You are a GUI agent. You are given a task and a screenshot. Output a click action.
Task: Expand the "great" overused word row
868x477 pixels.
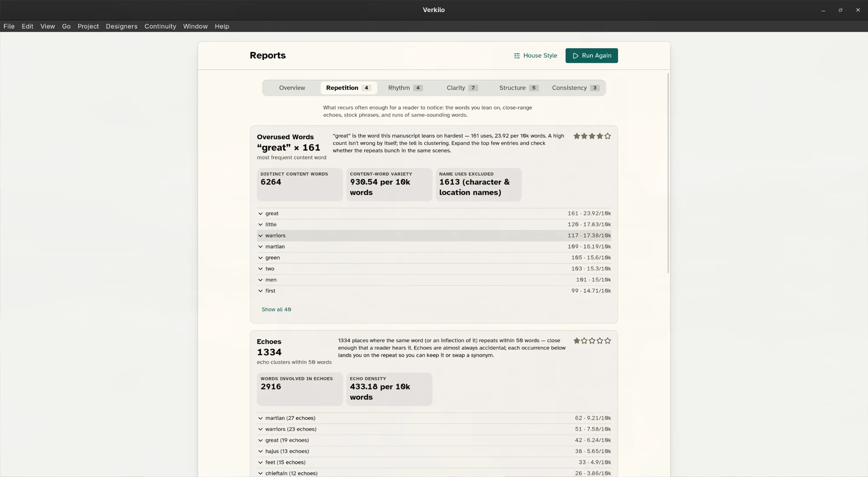coord(434,213)
